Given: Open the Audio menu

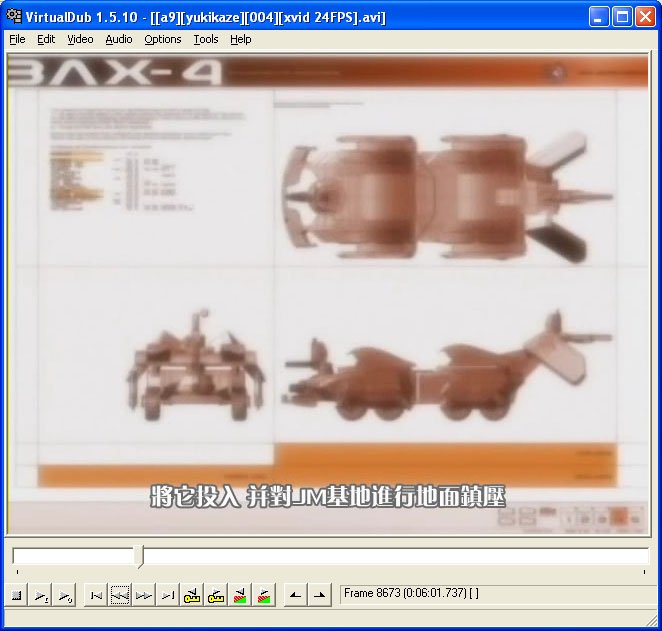Looking at the screenshot, I should (119, 39).
